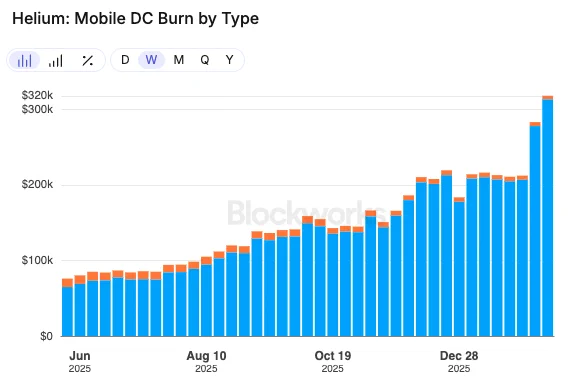Click the $100k axis label
Image resolution: width=572 pixels, height=381 pixels.
click(37, 261)
